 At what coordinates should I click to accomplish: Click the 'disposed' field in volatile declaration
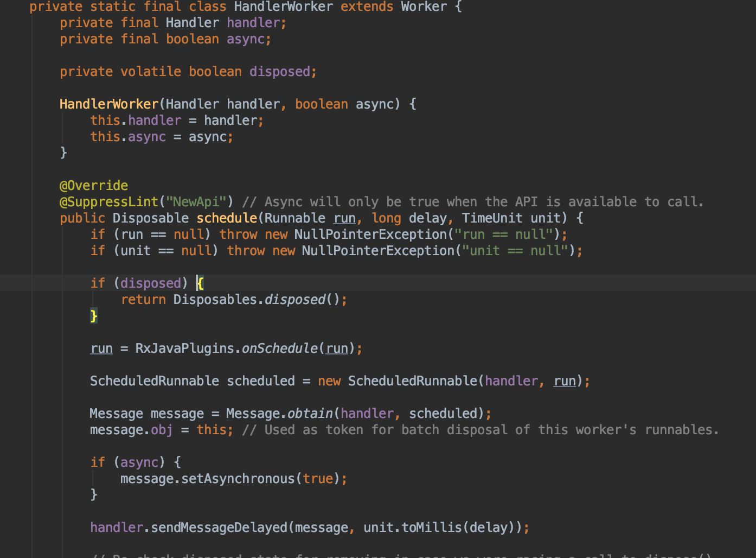click(x=279, y=72)
